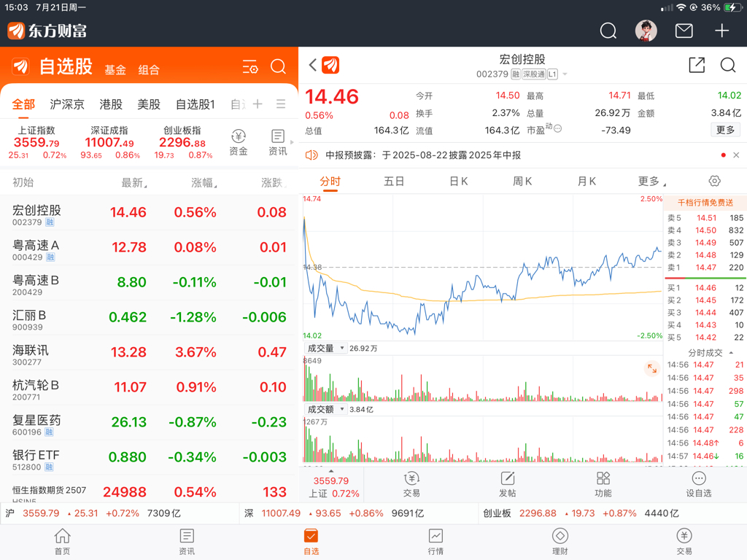
Task: Tap 更多 button for more quote data
Action: (725, 130)
